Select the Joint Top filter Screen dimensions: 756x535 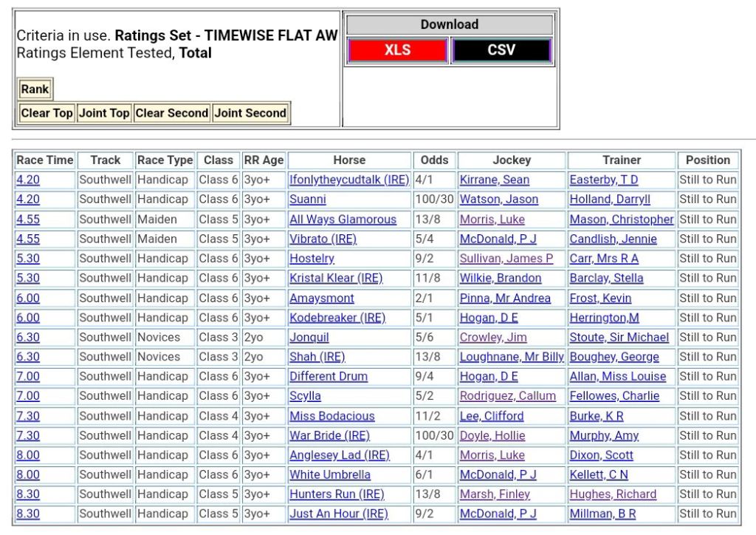(104, 113)
